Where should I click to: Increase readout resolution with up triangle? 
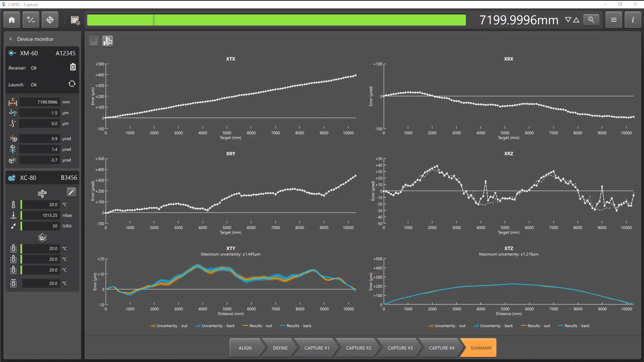click(x=576, y=20)
